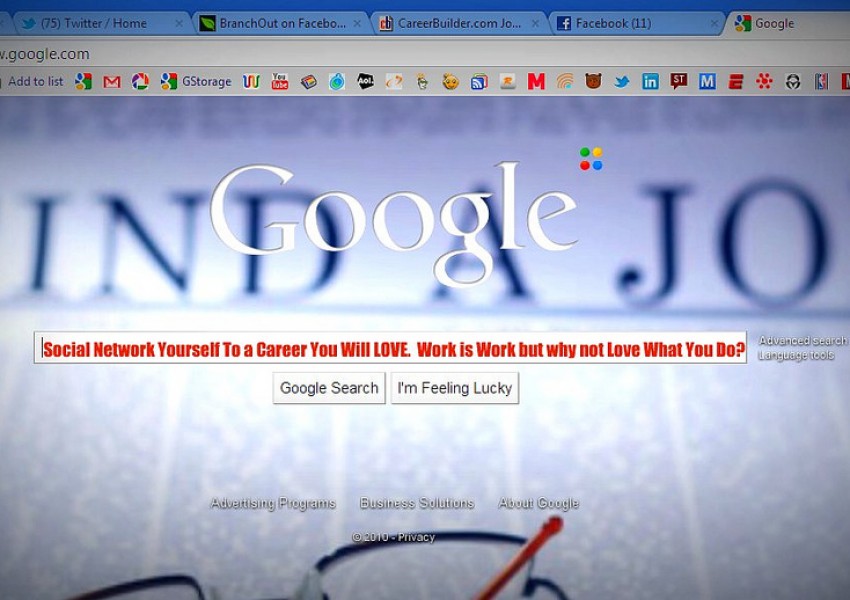
Task: Switch to the Facebook (11) tab
Action: point(628,23)
